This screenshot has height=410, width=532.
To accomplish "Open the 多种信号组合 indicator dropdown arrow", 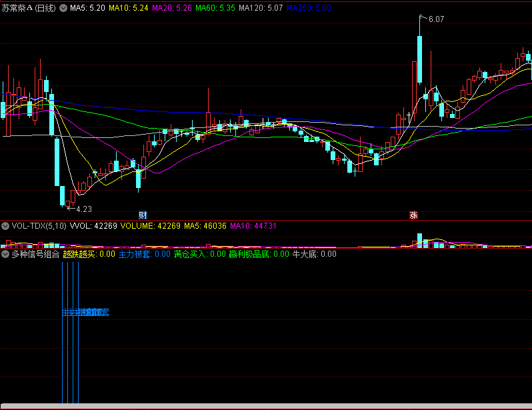I will [5, 254].
